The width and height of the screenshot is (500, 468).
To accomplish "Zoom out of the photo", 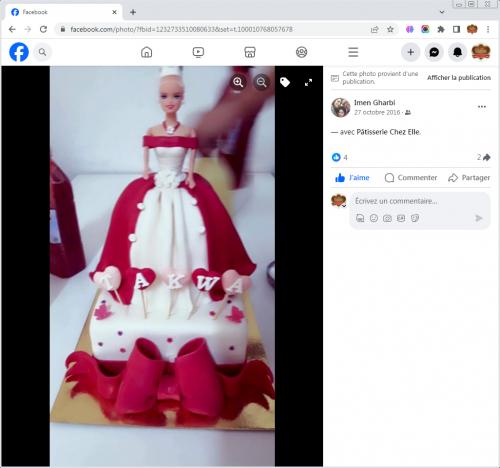I will point(262,82).
